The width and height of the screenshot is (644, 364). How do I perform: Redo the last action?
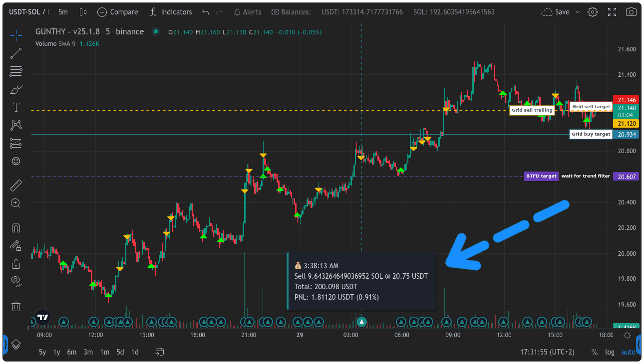point(219,12)
